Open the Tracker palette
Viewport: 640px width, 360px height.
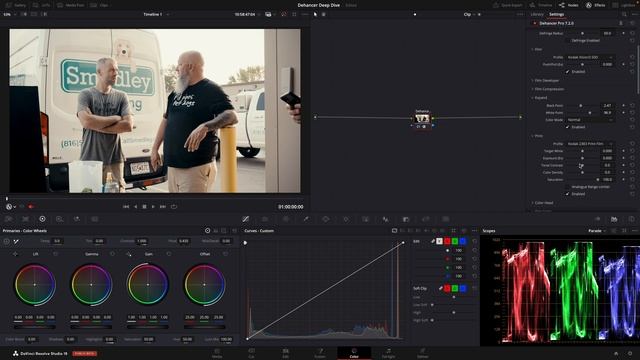click(346, 219)
